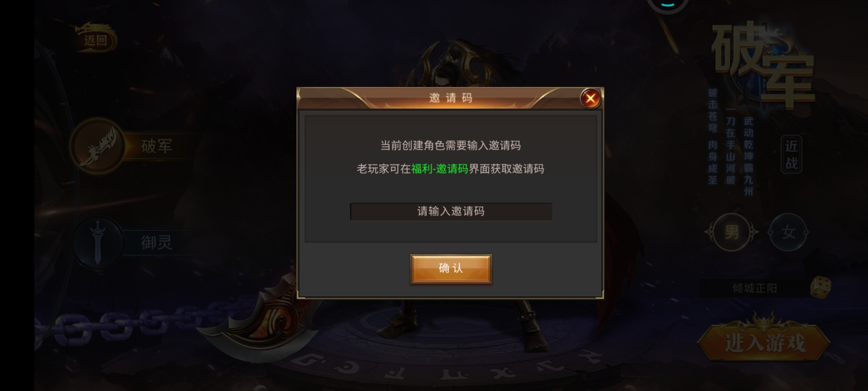Click the 请输入邀请码 input field

(451, 211)
